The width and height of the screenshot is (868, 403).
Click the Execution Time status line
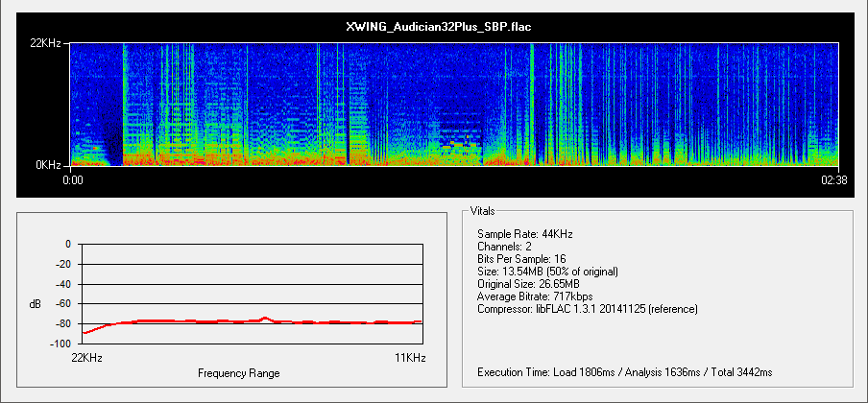(x=624, y=371)
